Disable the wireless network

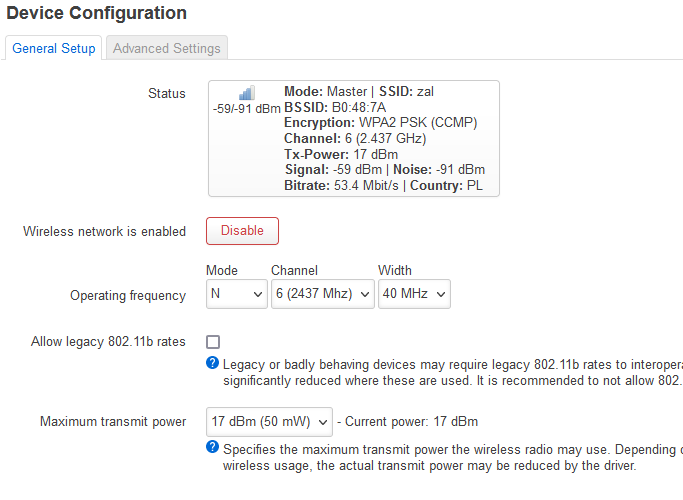242,231
